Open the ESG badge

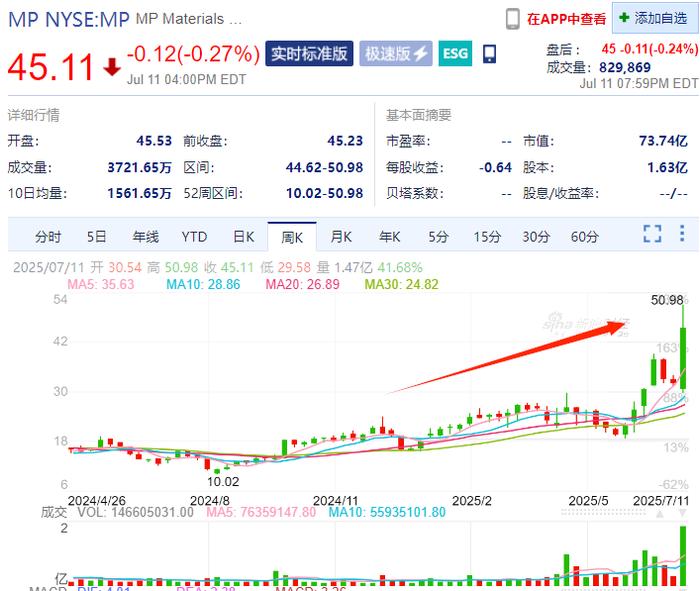coord(455,54)
